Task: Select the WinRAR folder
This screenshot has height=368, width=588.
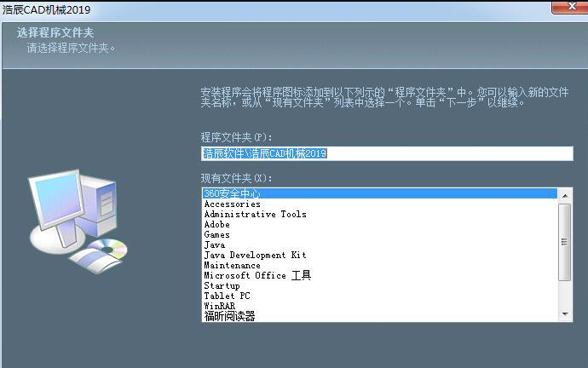Action: point(379,306)
